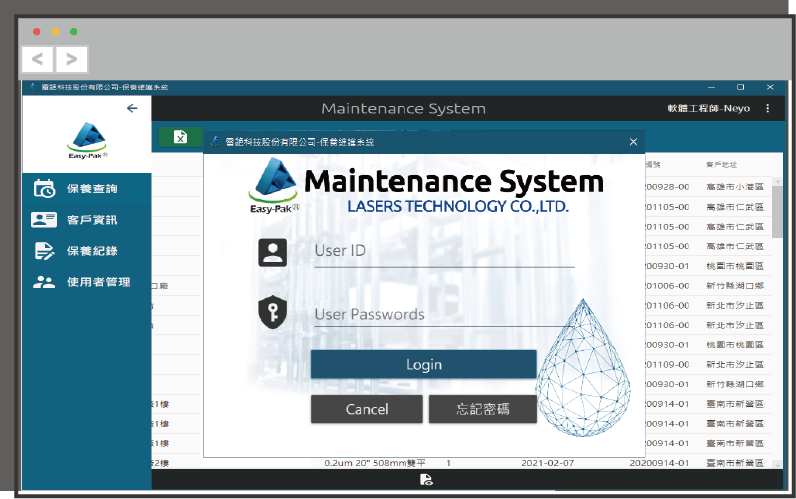Click the red macOS close dot
This screenshot has height=499, width=796.
[x=37, y=31]
